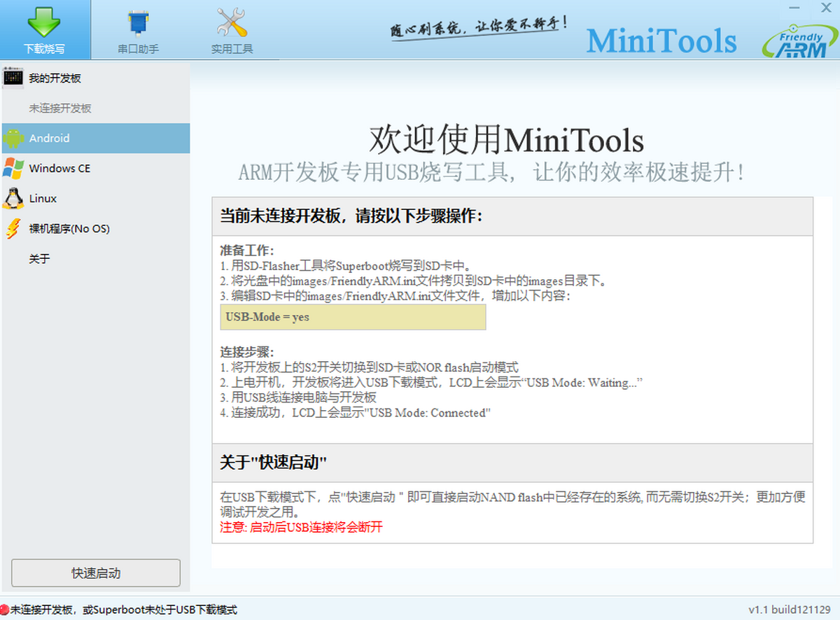Select 裸机程序(No OS) in the sidebar
The image size is (840, 620).
point(95,229)
